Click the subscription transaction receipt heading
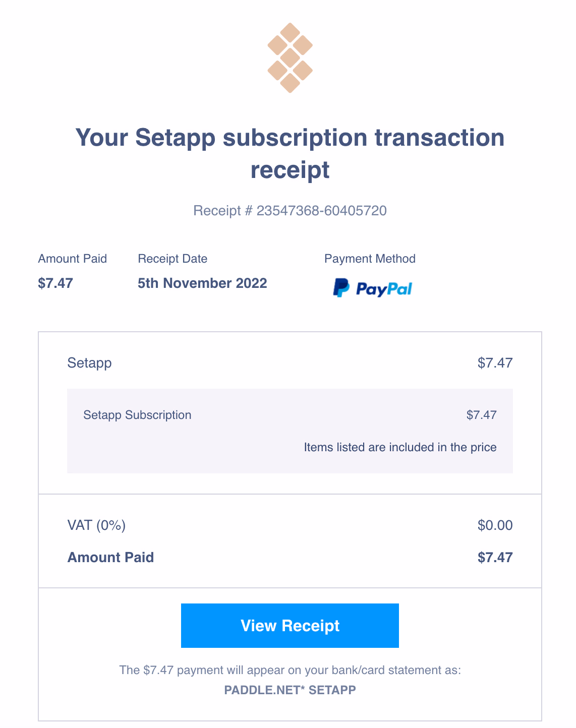Viewport: 576px width, 728px height. pyautogui.click(x=290, y=153)
